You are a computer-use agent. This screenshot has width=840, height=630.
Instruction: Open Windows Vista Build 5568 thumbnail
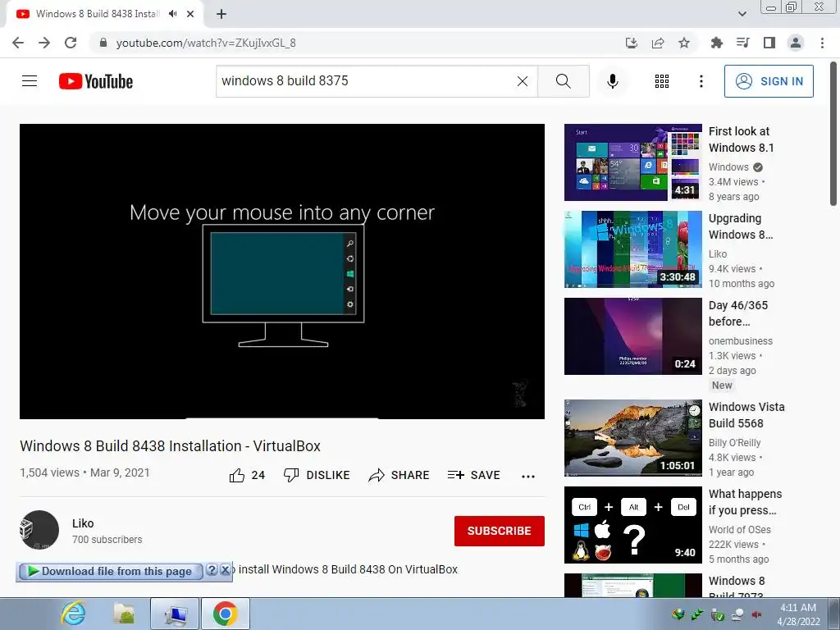click(x=632, y=438)
